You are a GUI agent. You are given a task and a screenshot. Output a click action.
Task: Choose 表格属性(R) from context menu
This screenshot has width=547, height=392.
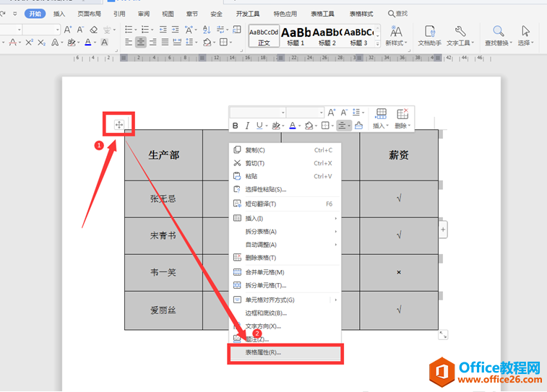click(285, 352)
